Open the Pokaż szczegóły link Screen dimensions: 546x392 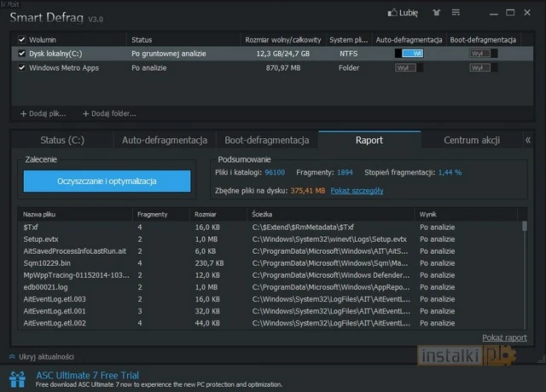coord(357,191)
